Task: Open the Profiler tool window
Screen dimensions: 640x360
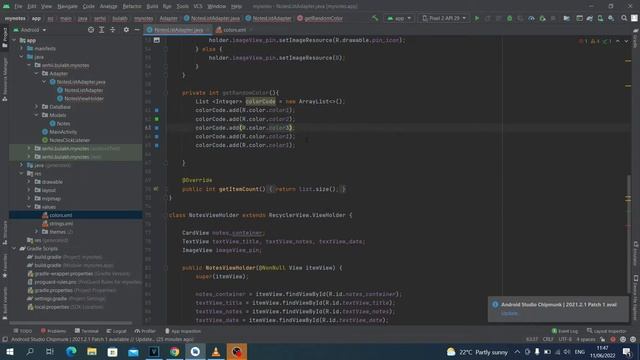Action: click(x=145, y=331)
